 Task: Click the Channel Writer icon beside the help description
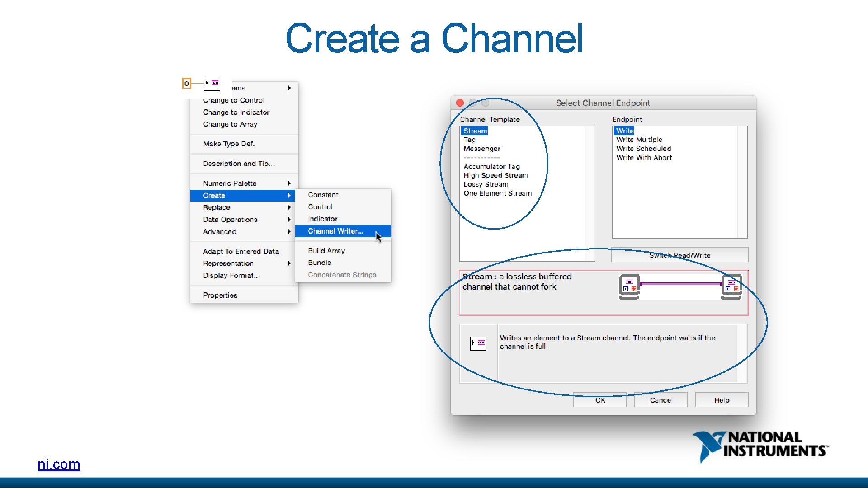click(479, 343)
